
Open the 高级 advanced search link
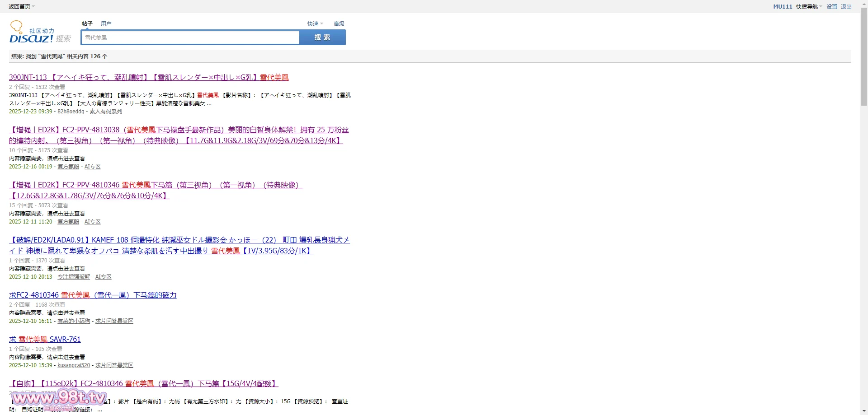(339, 23)
